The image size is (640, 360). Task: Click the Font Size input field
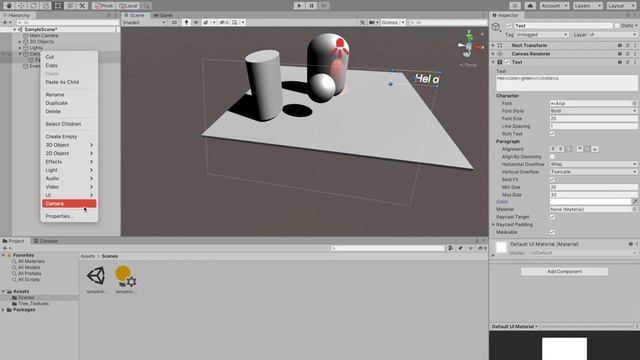tap(593, 118)
